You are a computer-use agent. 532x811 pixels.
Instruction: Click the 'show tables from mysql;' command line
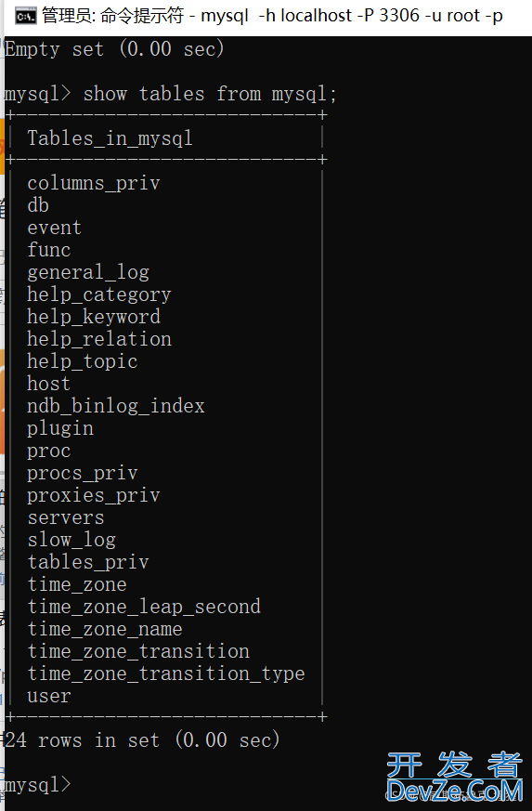tap(171, 94)
